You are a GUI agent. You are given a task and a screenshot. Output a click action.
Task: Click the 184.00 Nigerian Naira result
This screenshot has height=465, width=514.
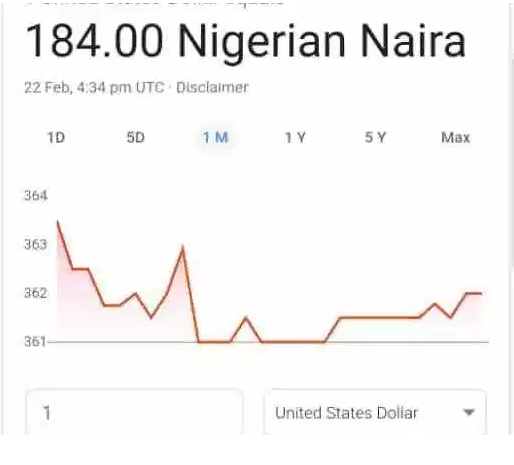(x=245, y=42)
